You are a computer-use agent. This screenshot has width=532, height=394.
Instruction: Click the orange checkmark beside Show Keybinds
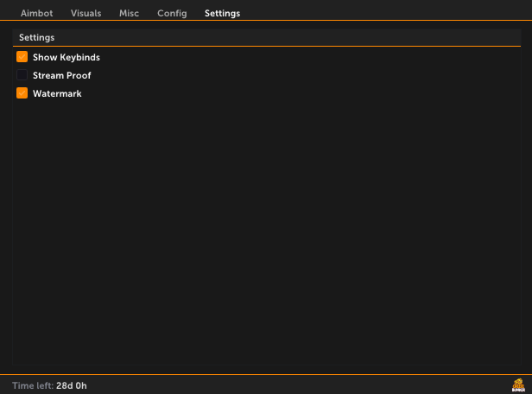[x=22, y=57]
